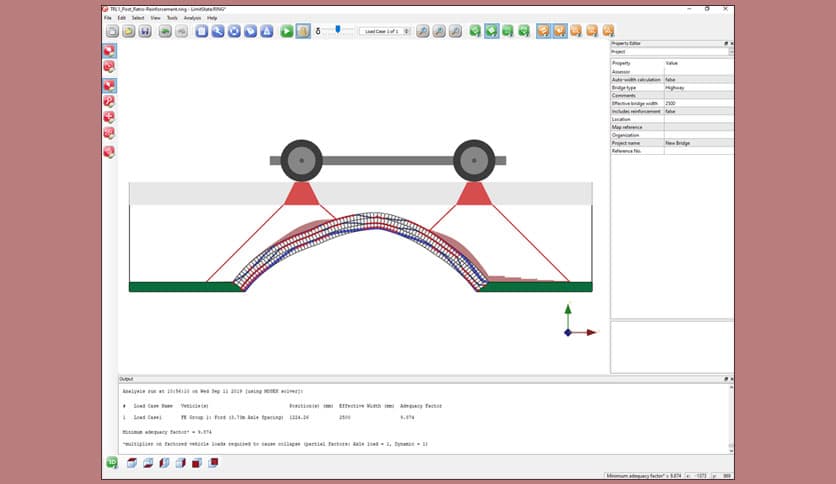836x484 pixels.
Task: Click the fourth orange display icon
Action: [x=592, y=31]
